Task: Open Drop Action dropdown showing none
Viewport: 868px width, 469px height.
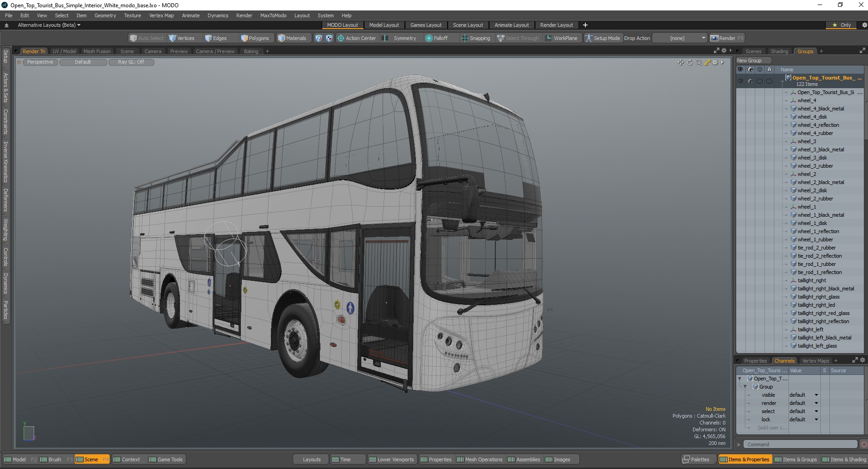Action: 680,38
